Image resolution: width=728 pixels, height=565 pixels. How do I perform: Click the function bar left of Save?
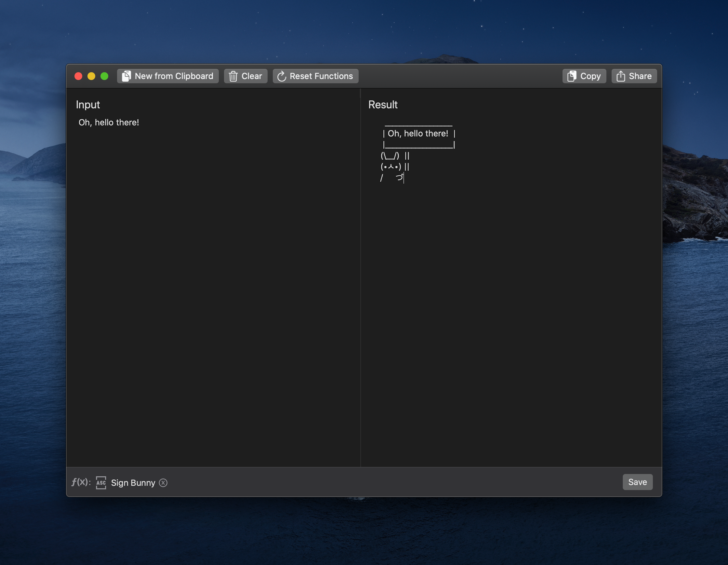pos(383,482)
